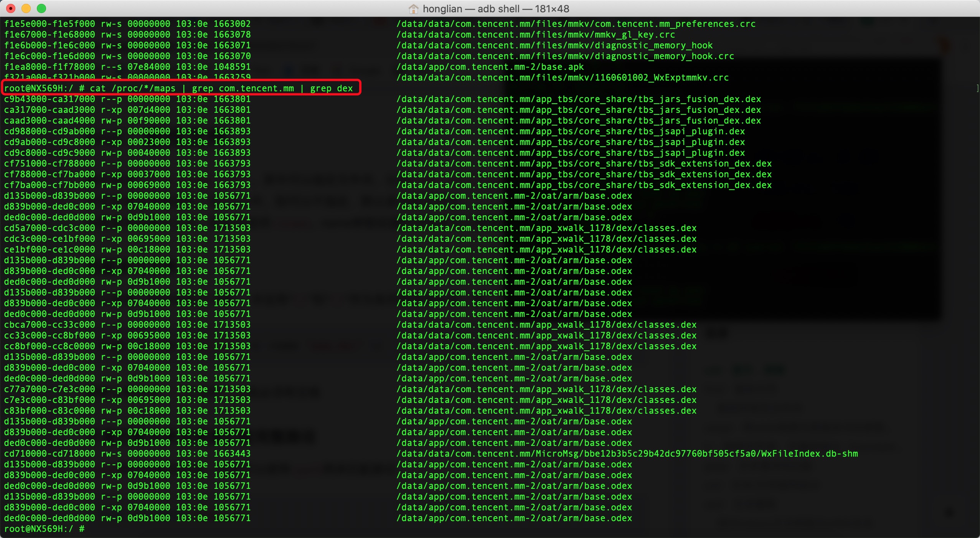This screenshot has height=538, width=980.
Task: Click the 1160601002_WxExptmmkv.crc path
Action: pos(563,78)
